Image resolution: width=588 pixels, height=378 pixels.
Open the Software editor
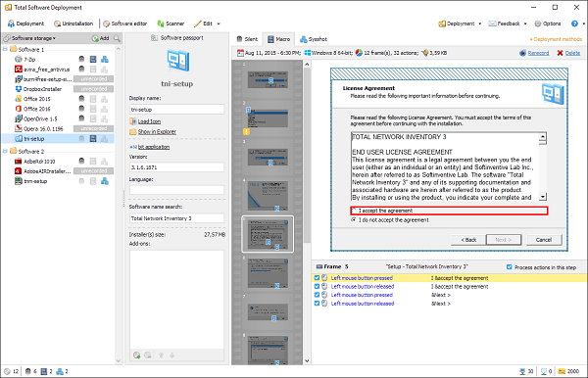(125, 24)
